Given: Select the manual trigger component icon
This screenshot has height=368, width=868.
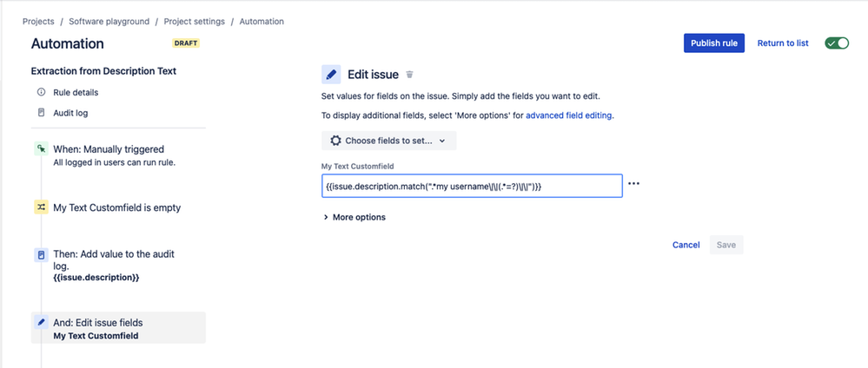Looking at the screenshot, I should pyautogui.click(x=41, y=149).
